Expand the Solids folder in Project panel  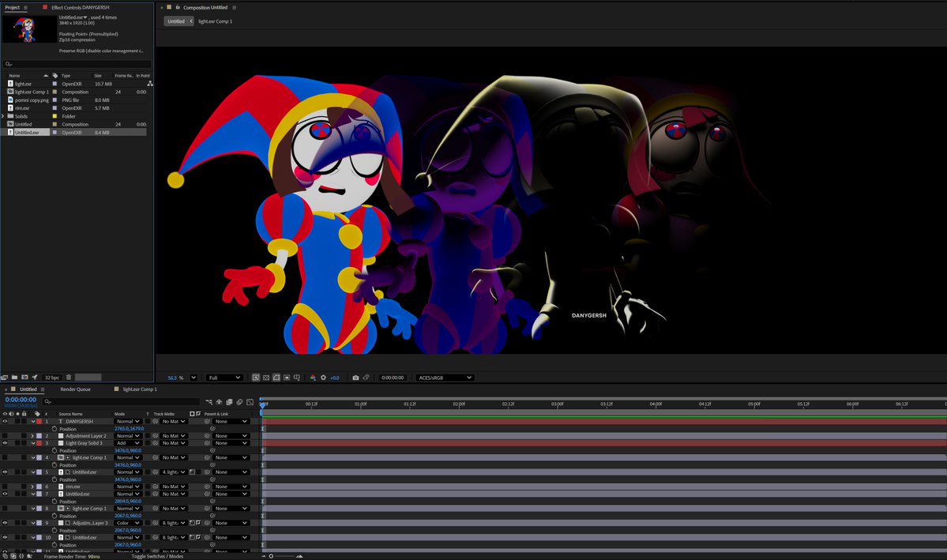3,116
